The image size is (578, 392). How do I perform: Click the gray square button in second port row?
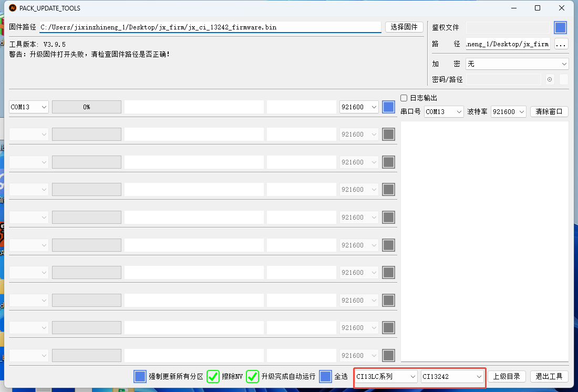coord(388,135)
